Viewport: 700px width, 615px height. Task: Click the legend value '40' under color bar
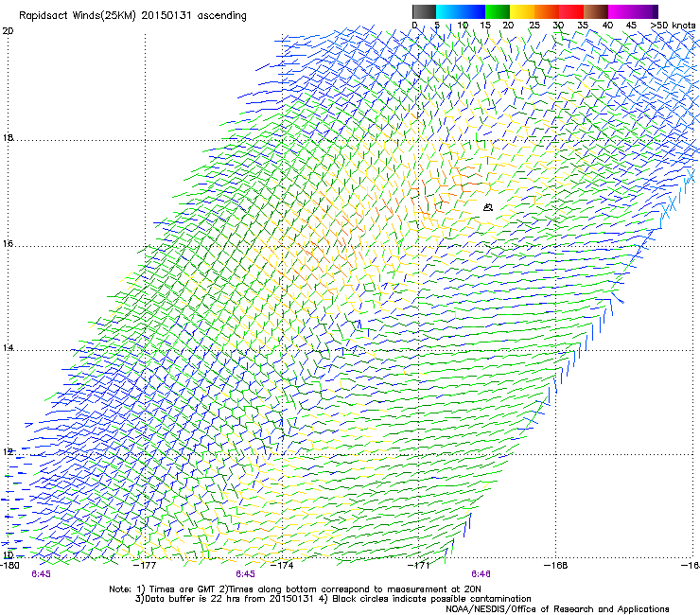click(x=607, y=26)
